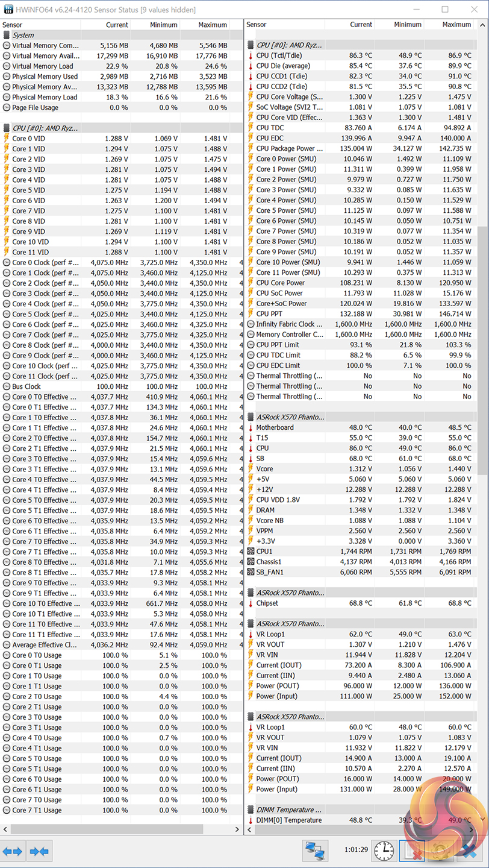
Task: Click the 1:01:29 elapsed time readout
Action: pos(356,849)
